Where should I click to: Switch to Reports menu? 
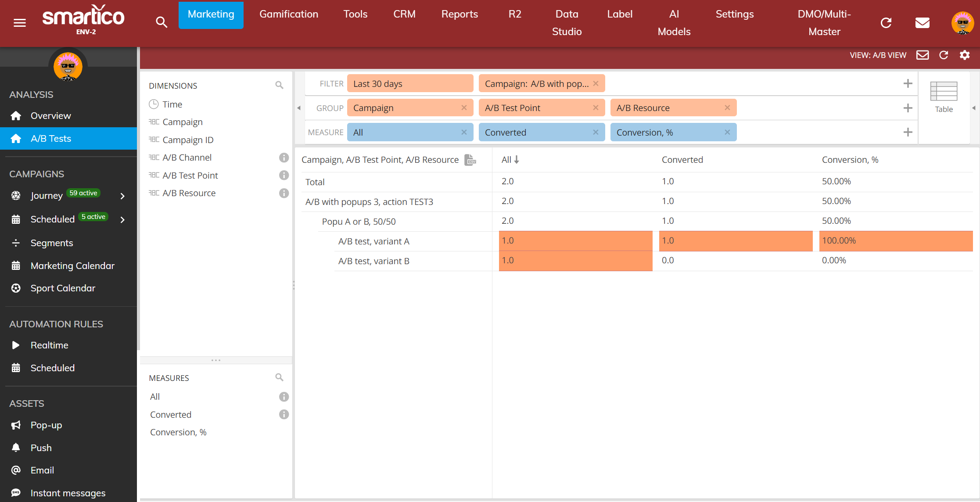pos(459,14)
